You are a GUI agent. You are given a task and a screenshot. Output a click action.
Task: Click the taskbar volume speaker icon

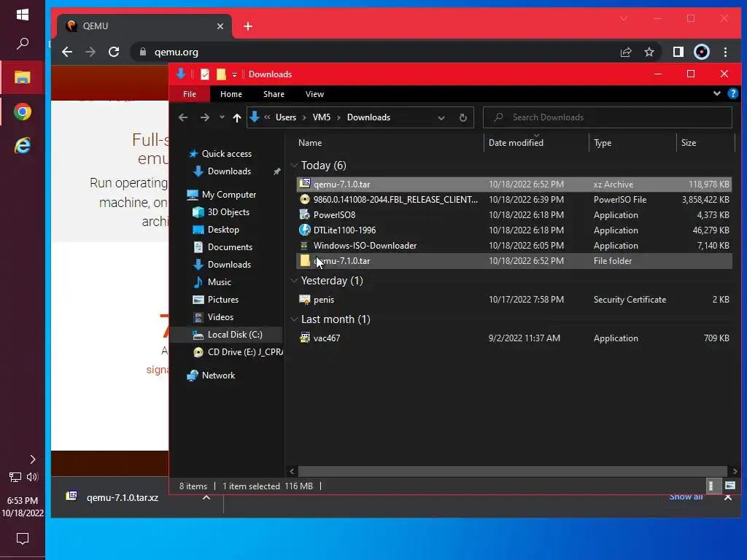point(32,477)
